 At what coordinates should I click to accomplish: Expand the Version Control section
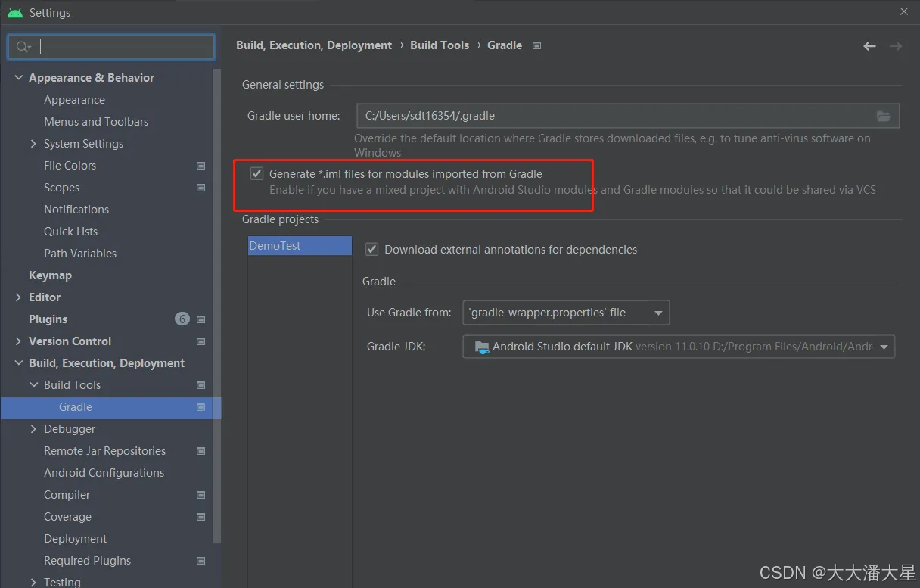(19, 341)
